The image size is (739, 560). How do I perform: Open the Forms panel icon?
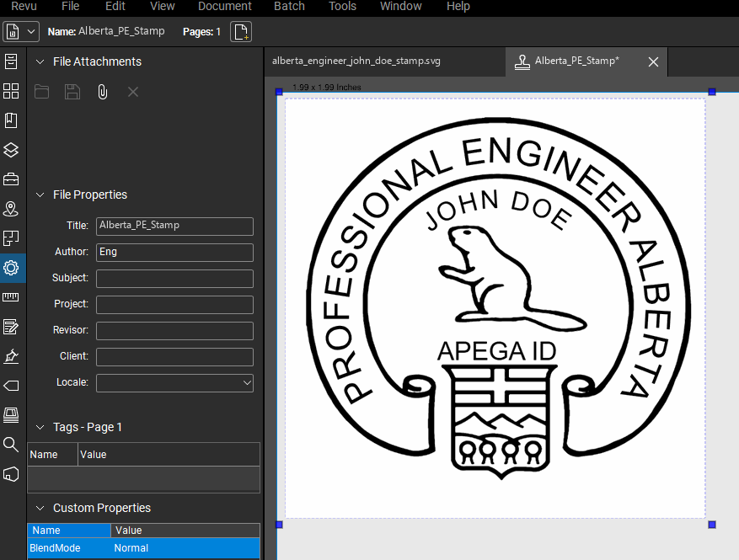(11, 327)
